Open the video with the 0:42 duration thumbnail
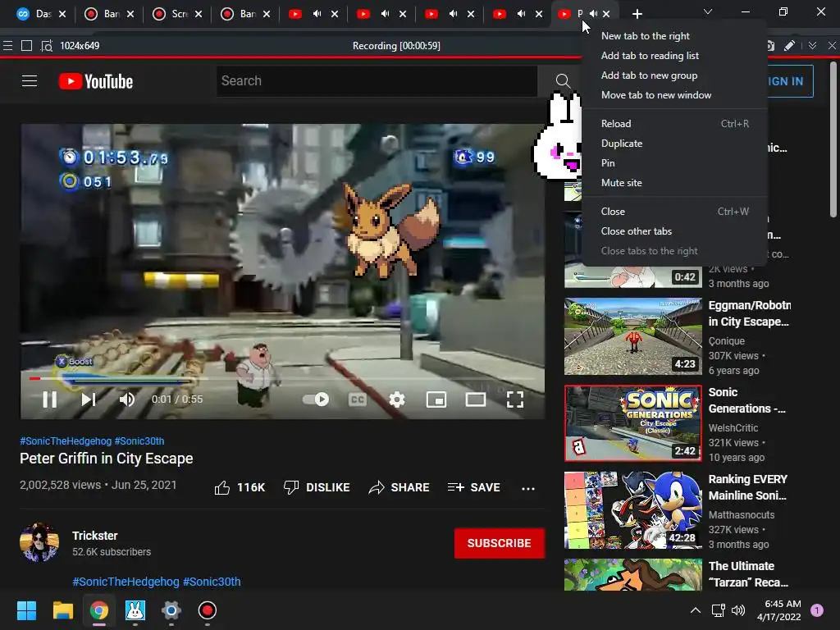 point(632,276)
